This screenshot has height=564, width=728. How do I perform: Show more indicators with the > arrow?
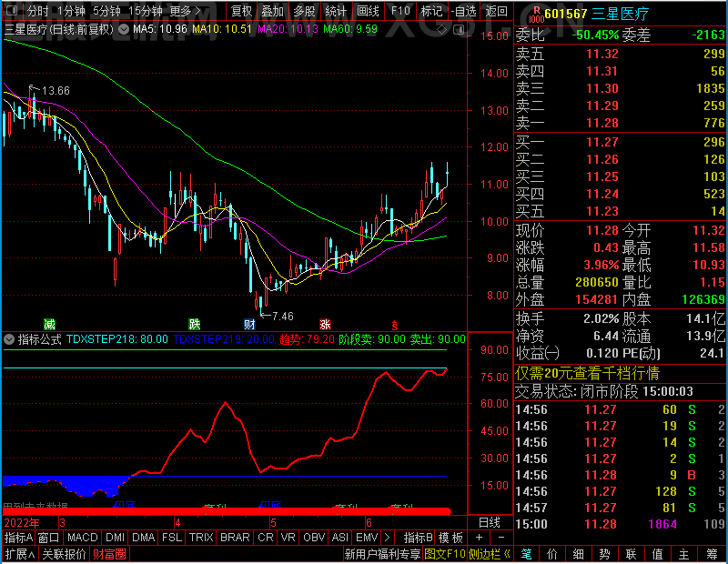(388, 538)
